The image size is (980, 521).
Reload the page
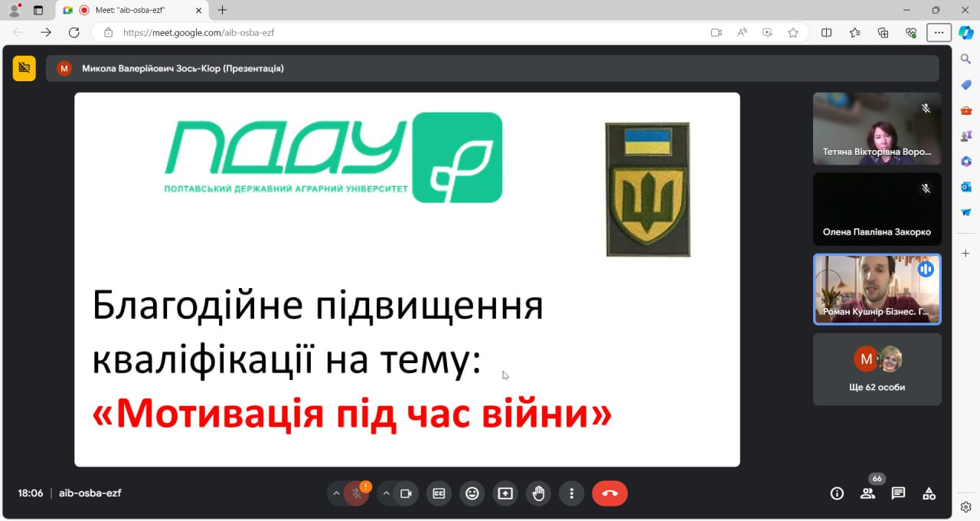click(74, 32)
